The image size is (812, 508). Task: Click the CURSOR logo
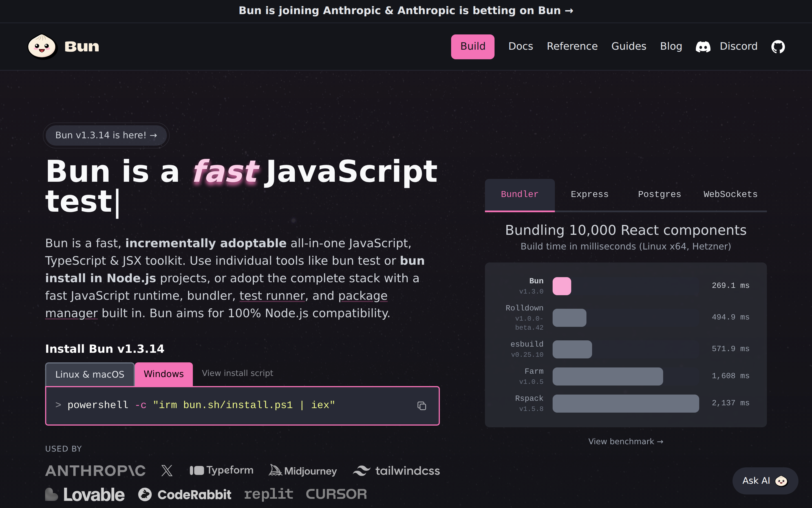click(x=336, y=494)
